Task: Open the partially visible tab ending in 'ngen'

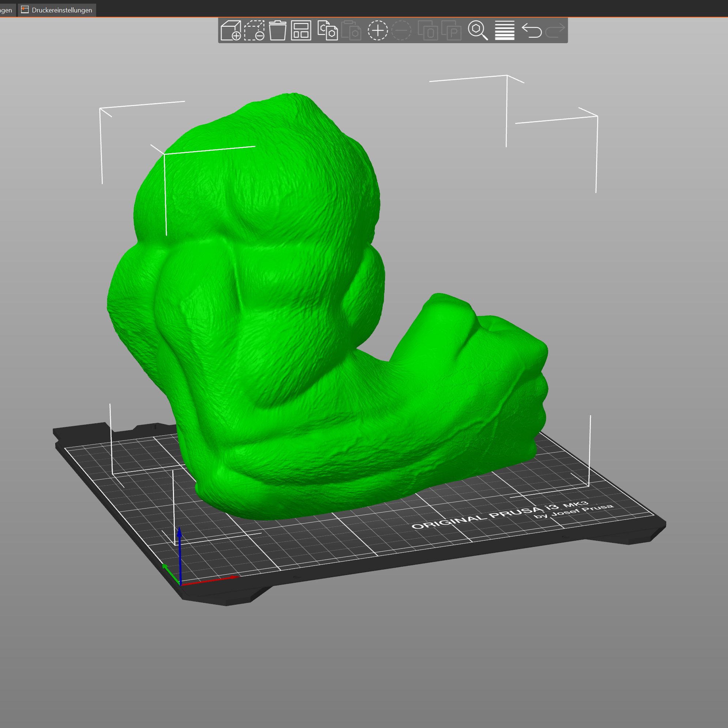Action: [x=7, y=10]
